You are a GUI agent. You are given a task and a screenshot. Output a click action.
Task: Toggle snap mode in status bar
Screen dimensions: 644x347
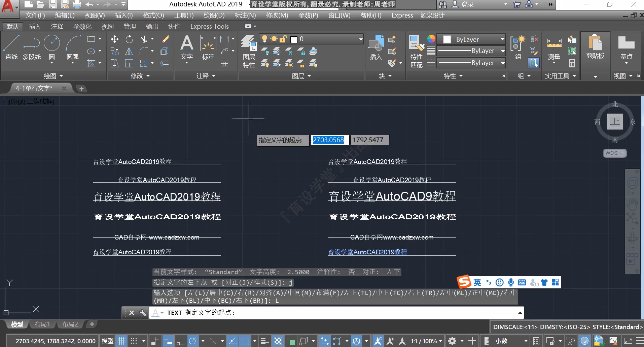pyautogui.click(x=134, y=341)
